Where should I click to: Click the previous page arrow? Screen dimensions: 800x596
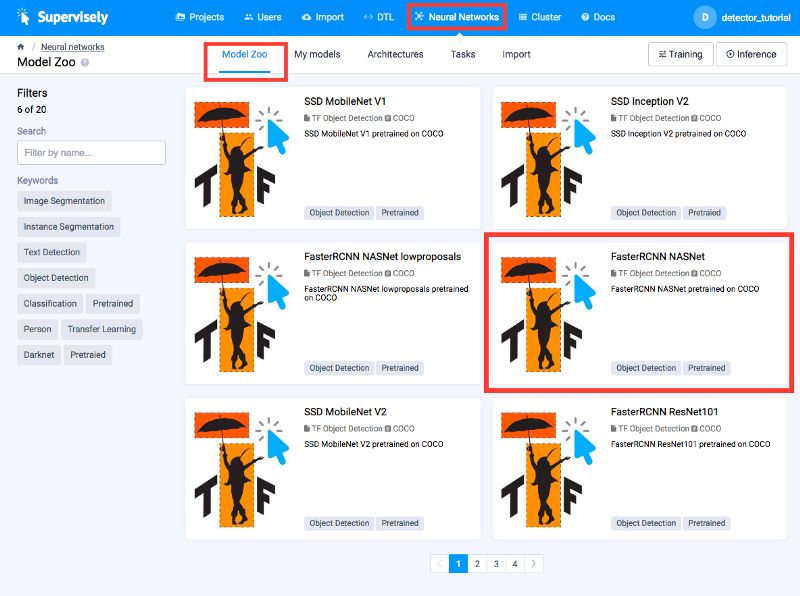(x=440, y=564)
